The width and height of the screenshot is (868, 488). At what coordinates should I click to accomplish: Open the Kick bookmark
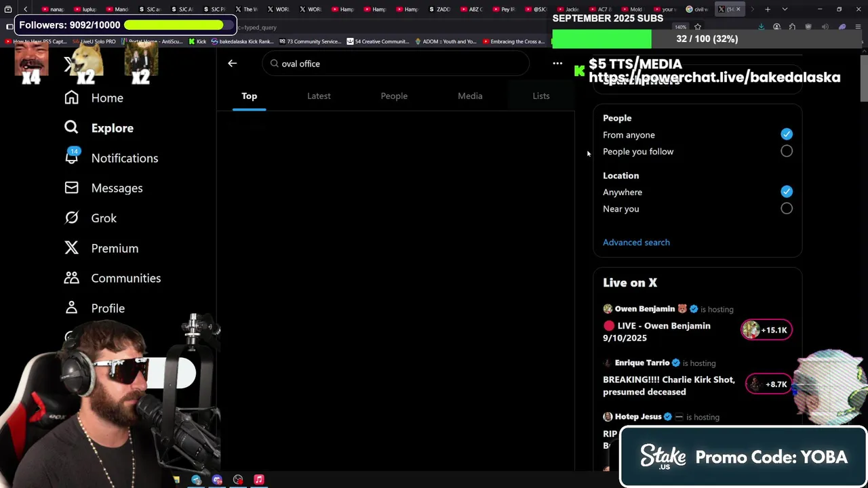click(197, 41)
